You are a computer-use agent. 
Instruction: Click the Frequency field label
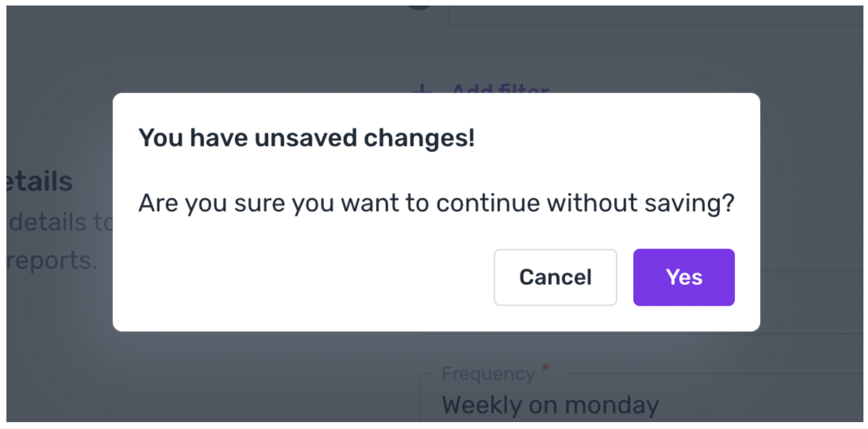(x=488, y=374)
